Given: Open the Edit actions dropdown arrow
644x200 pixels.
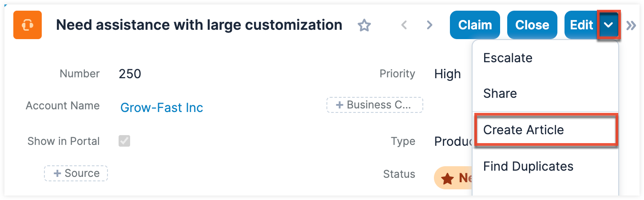Looking at the screenshot, I should tap(609, 25).
